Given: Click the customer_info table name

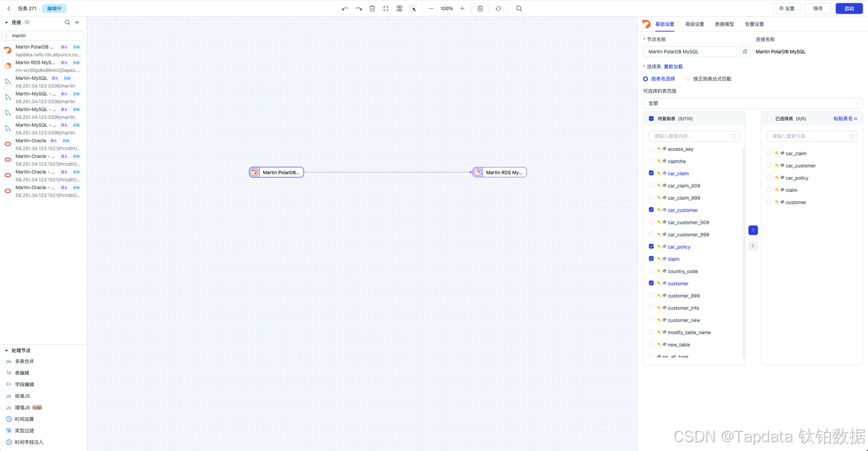Looking at the screenshot, I should tap(684, 308).
